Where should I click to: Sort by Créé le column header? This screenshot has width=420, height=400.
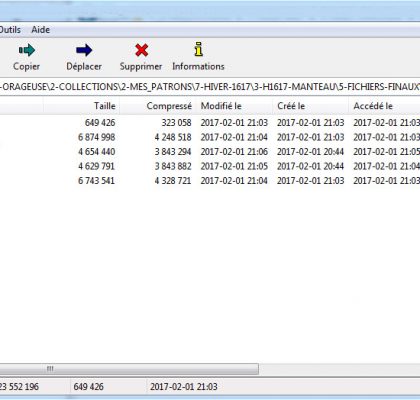(x=310, y=106)
